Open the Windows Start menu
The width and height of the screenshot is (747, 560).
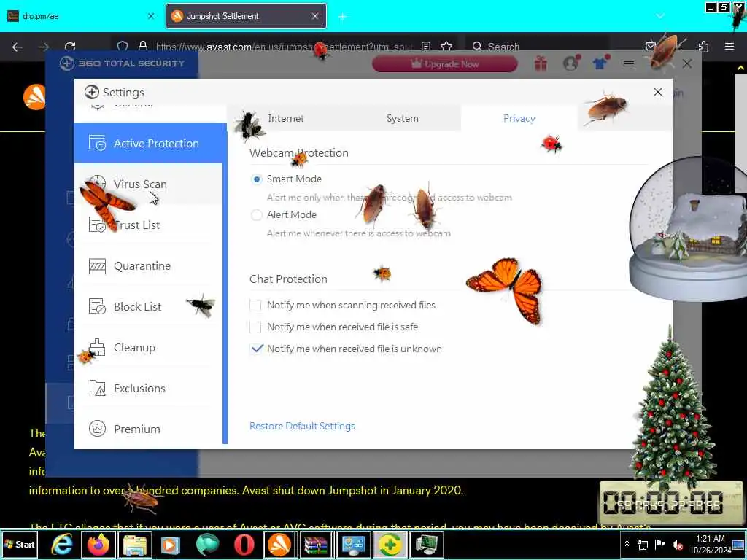click(x=20, y=544)
